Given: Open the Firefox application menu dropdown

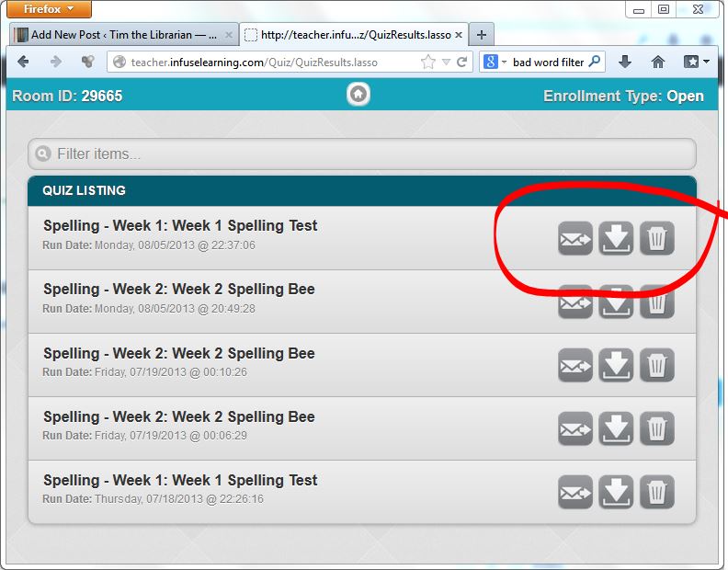Looking at the screenshot, I should (50, 9).
